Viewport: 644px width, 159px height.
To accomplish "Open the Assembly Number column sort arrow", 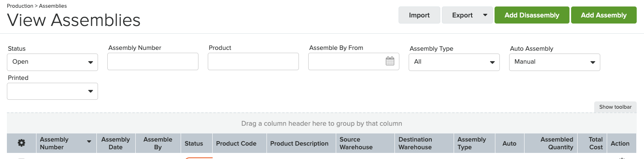I will click(x=89, y=142).
